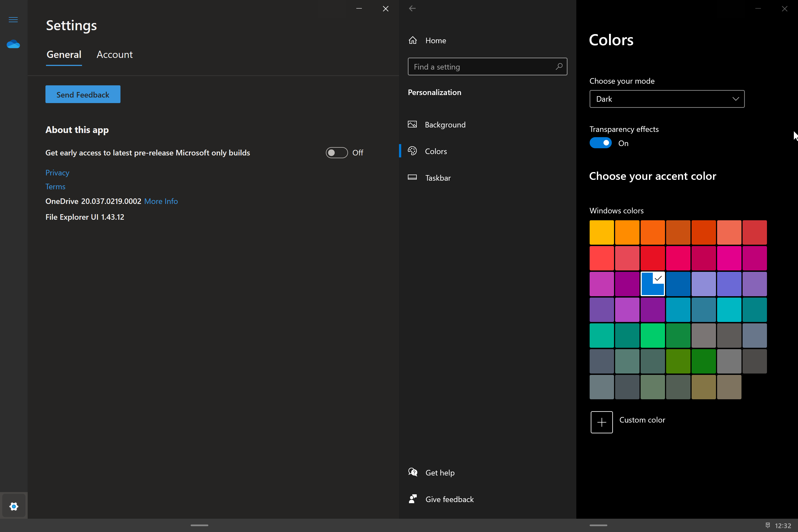Click the plus Custom color button
The width and height of the screenshot is (798, 532).
[601, 422]
